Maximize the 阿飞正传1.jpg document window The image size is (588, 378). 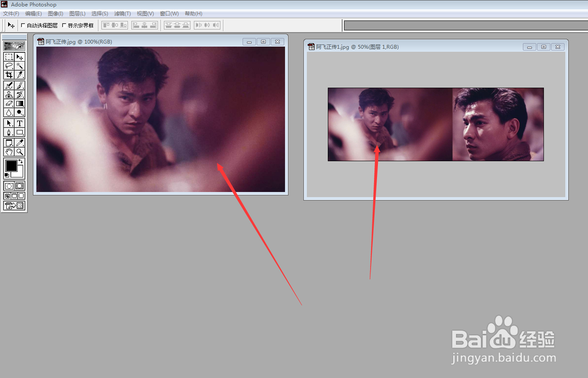pos(543,47)
